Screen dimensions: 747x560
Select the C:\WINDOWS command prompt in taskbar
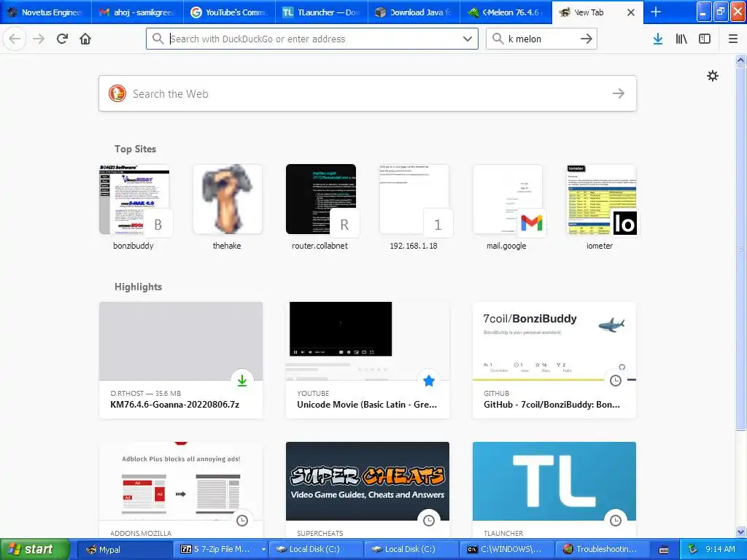coord(508,550)
